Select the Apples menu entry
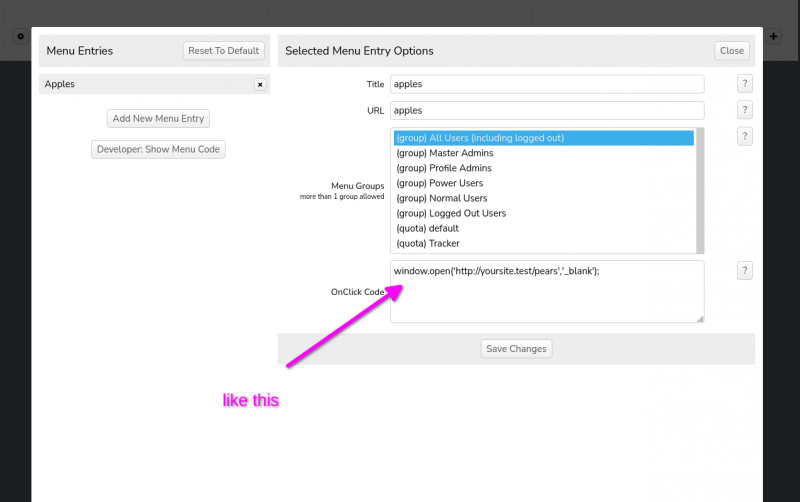Viewport: 800px width, 502px height. coord(140,85)
